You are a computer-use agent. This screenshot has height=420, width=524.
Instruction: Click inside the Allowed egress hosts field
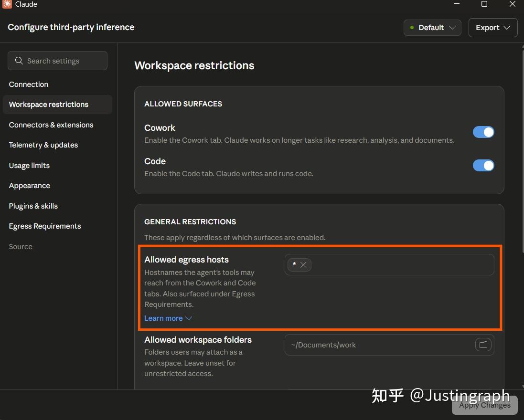click(x=389, y=264)
